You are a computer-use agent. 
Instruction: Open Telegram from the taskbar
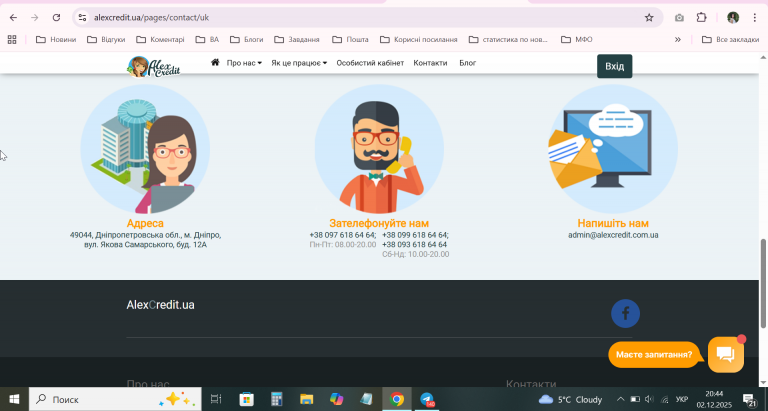point(427,399)
